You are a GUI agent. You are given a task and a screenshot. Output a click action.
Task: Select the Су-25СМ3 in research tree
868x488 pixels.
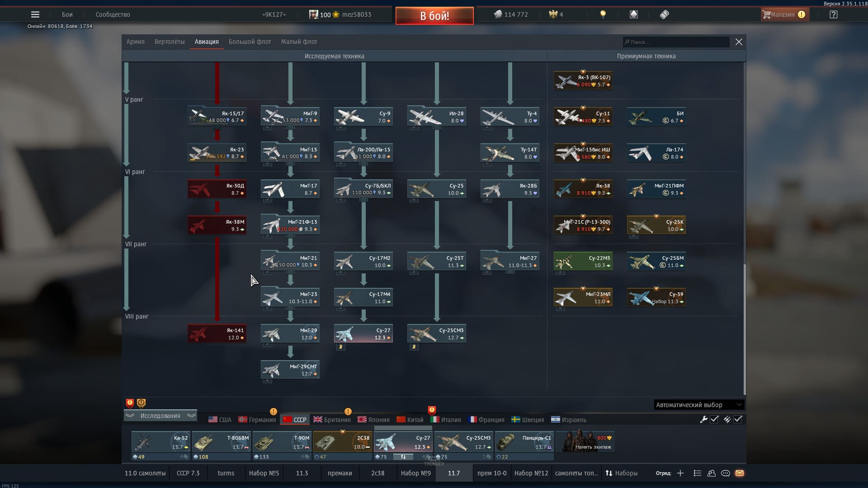(437, 333)
